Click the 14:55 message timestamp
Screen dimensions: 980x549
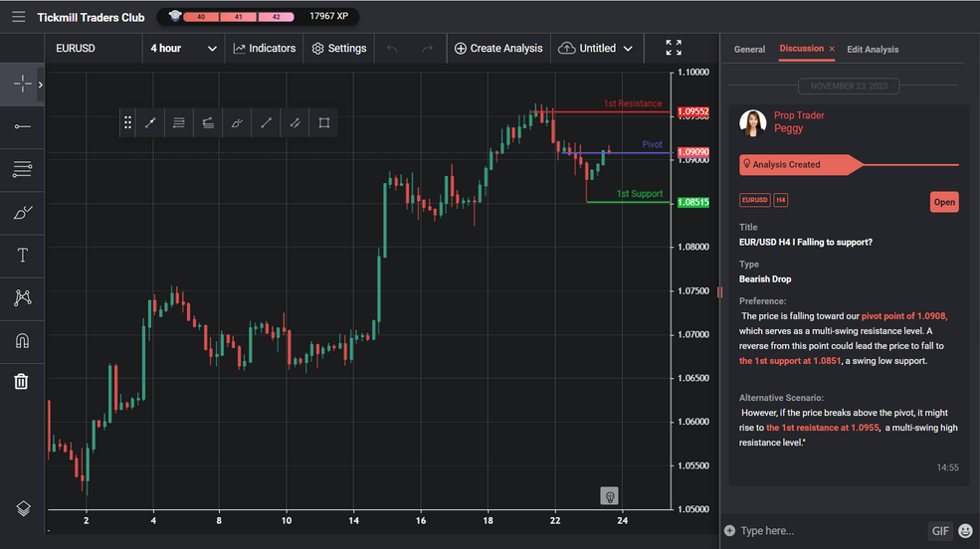point(947,467)
